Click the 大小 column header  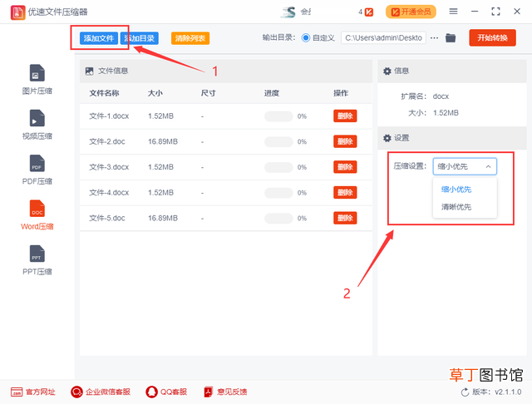click(x=155, y=93)
